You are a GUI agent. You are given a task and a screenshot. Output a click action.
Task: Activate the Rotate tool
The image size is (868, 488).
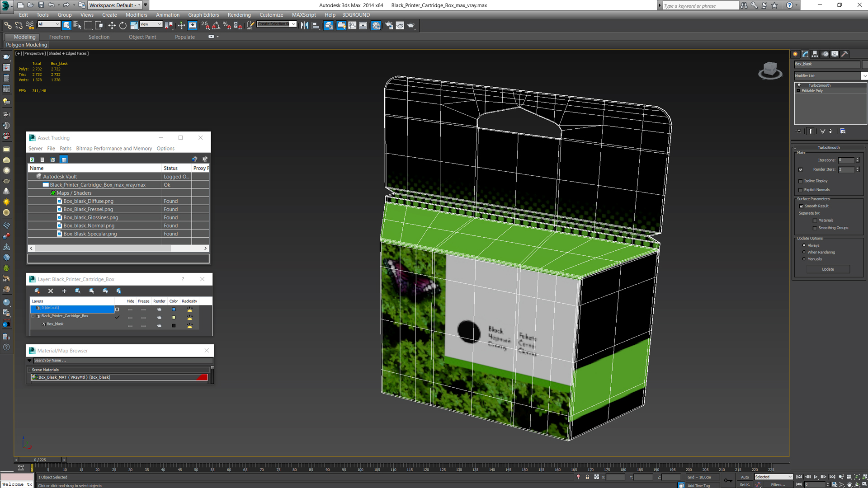(123, 26)
